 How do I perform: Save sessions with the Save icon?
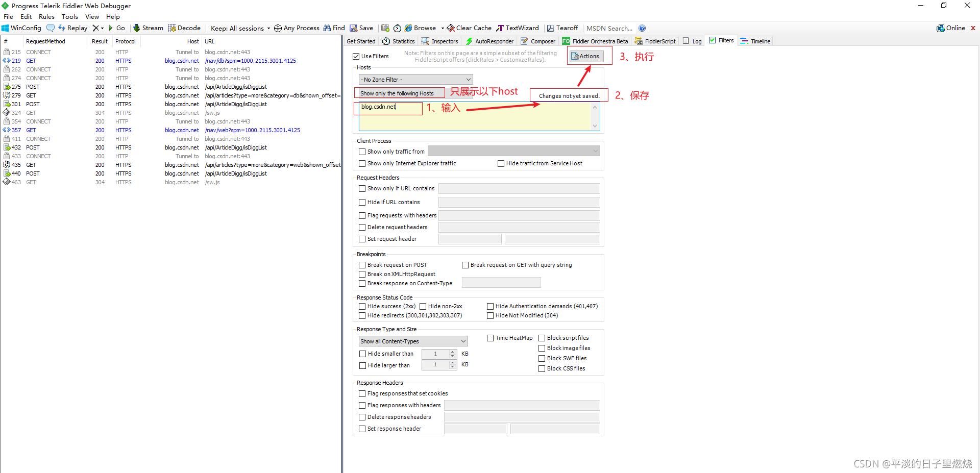361,28
